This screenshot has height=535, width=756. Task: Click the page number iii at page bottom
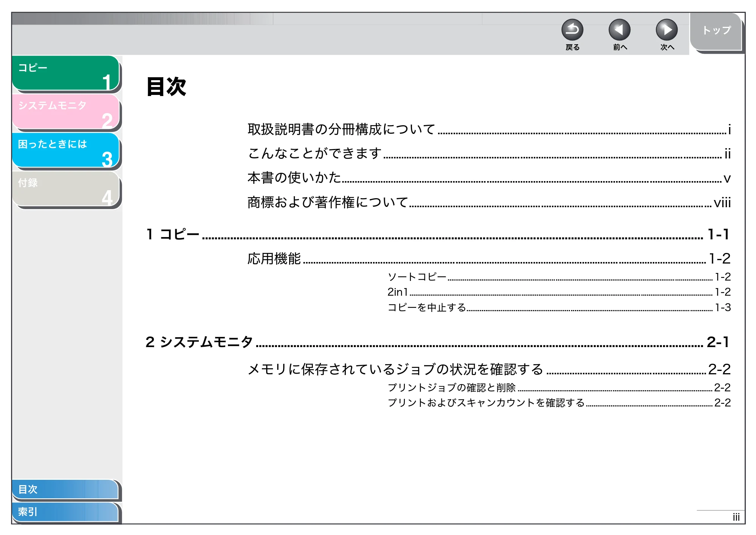pos(736,517)
